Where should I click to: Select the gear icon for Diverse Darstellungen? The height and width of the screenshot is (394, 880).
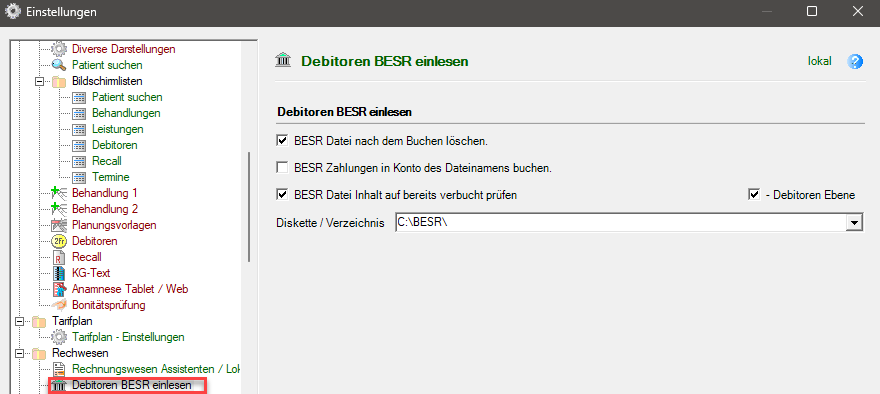59,49
